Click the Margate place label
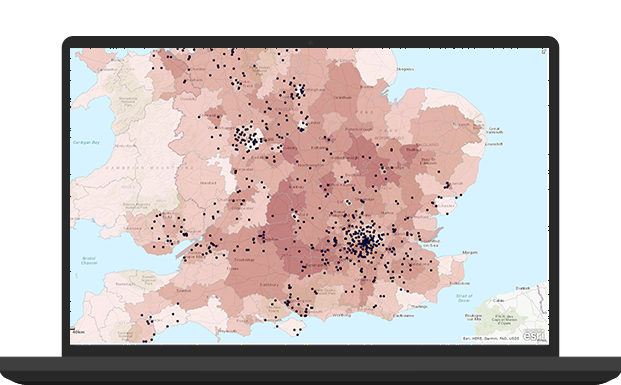This screenshot has width=621, height=385. point(470,252)
